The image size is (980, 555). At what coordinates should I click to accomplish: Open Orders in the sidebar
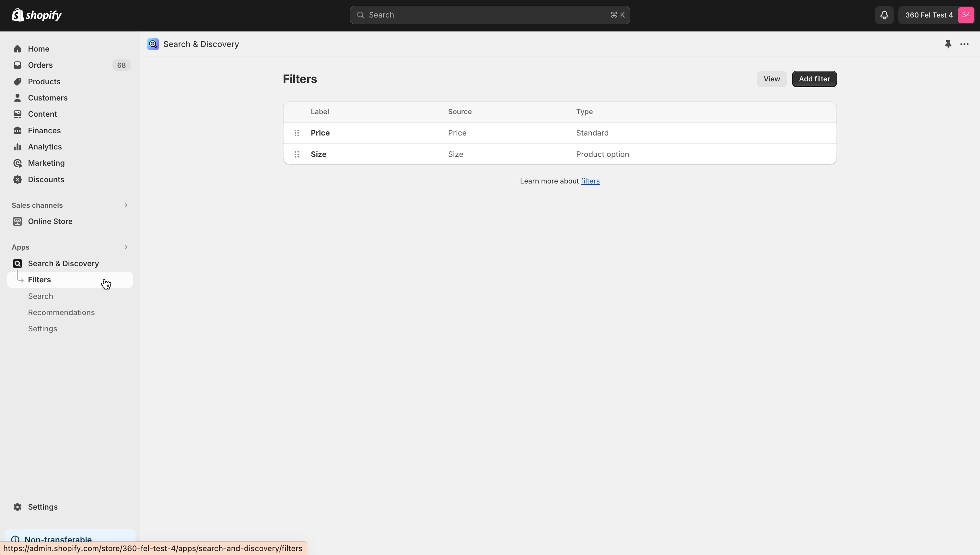coord(70,65)
